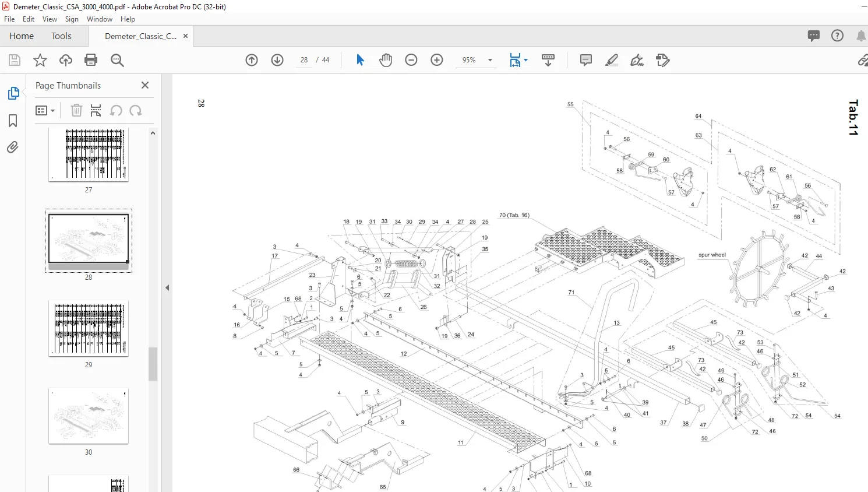
Task: Open the Help menu
Action: tap(128, 19)
